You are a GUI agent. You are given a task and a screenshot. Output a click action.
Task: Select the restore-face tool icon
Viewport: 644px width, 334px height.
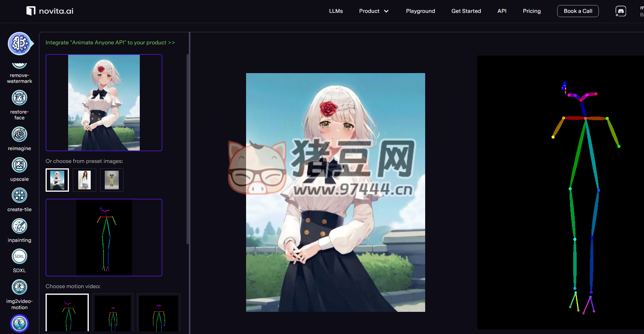[x=19, y=98]
